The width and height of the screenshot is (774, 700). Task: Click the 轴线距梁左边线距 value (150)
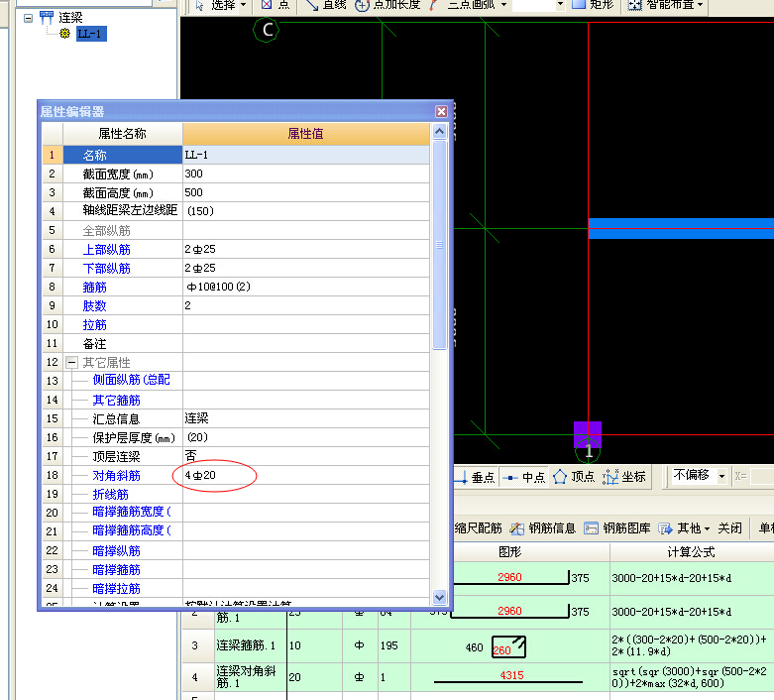click(200, 211)
